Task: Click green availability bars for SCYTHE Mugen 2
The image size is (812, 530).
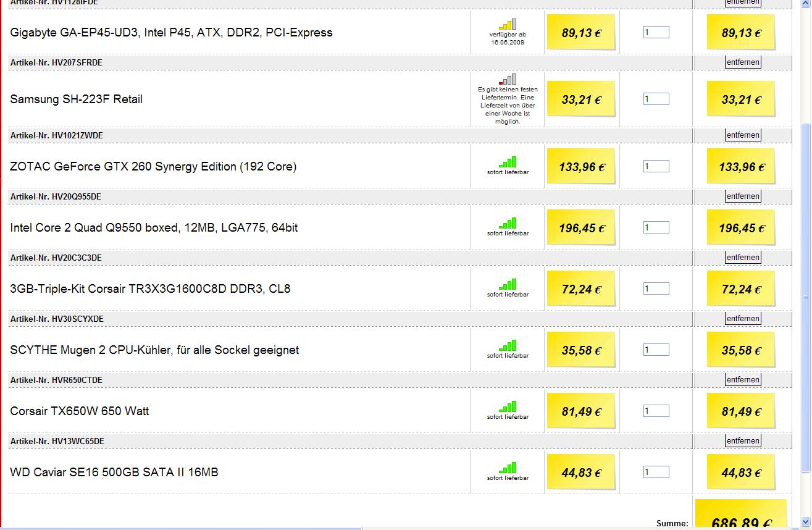Action: point(508,345)
